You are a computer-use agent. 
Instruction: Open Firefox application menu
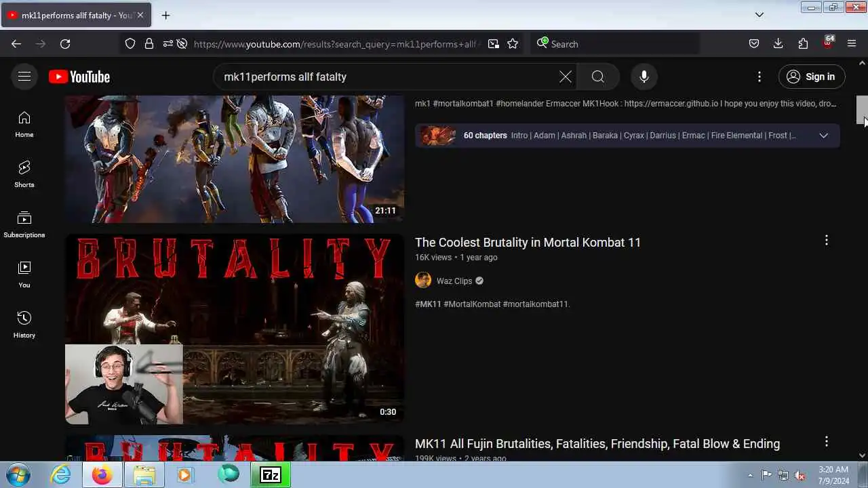coord(852,43)
